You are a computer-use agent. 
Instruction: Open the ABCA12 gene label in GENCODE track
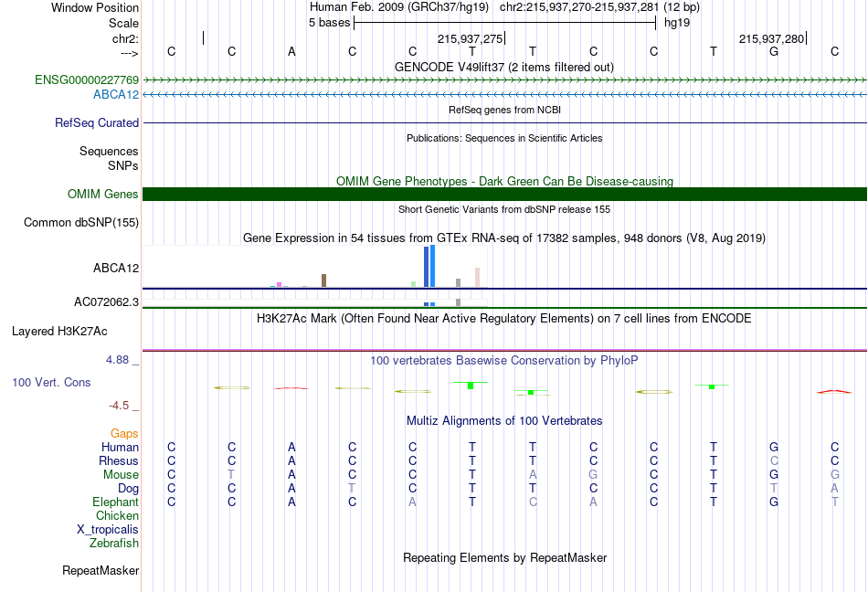click(x=116, y=95)
